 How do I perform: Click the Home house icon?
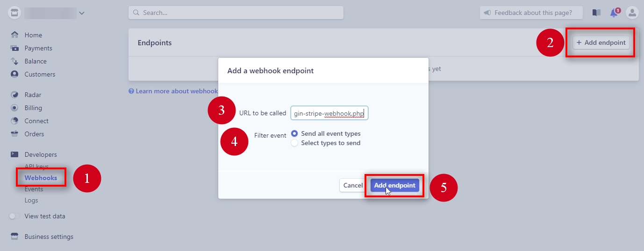(14, 35)
